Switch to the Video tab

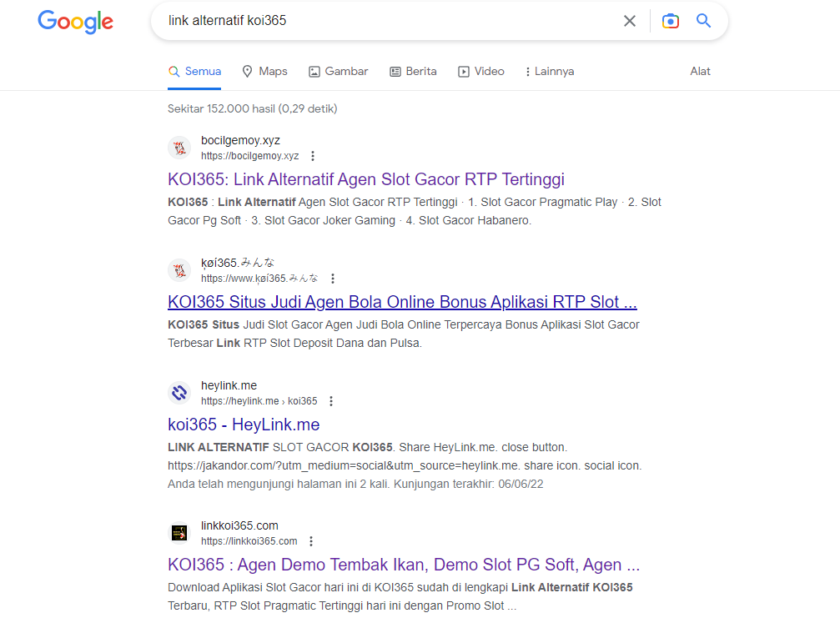tap(481, 72)
